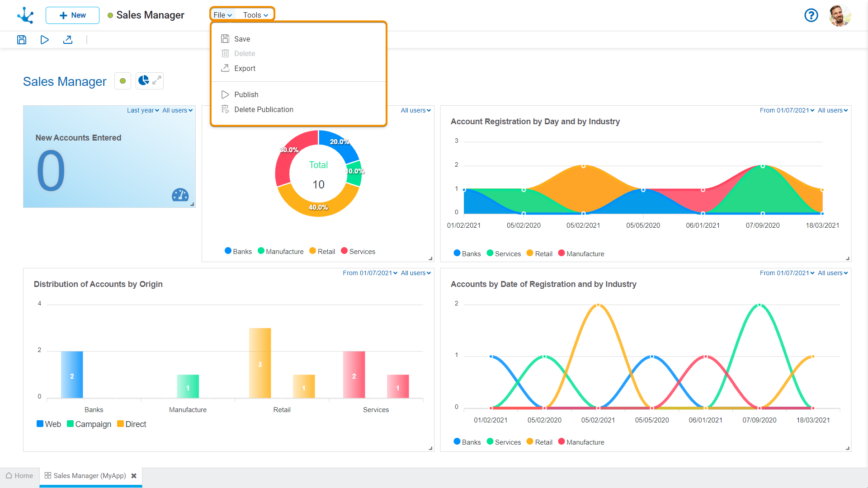868x488 pixels.
Task: Click the app logo icon
Action: pos(25,15)
